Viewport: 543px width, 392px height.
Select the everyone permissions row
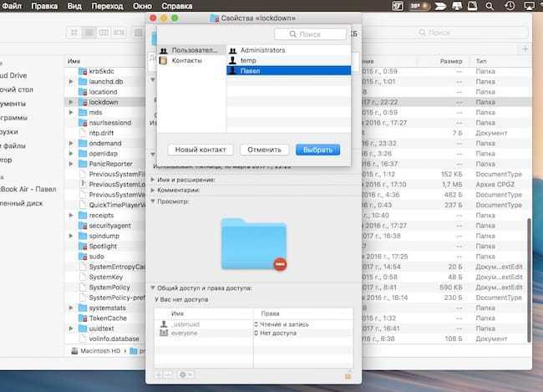coord(254,333)
